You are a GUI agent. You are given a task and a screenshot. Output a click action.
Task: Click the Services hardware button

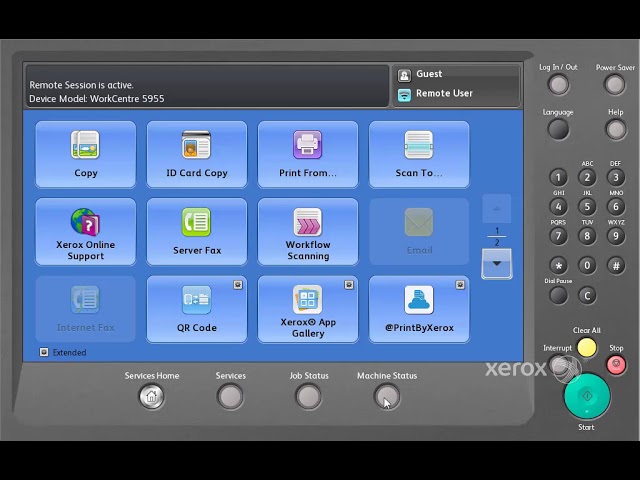[x=231, y=396]
